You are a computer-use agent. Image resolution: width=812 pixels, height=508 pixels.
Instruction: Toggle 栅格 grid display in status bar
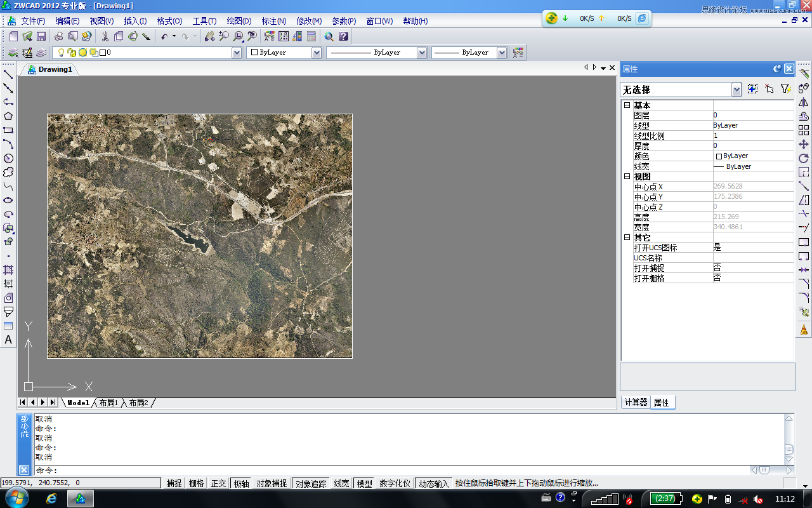click(196, 483)
